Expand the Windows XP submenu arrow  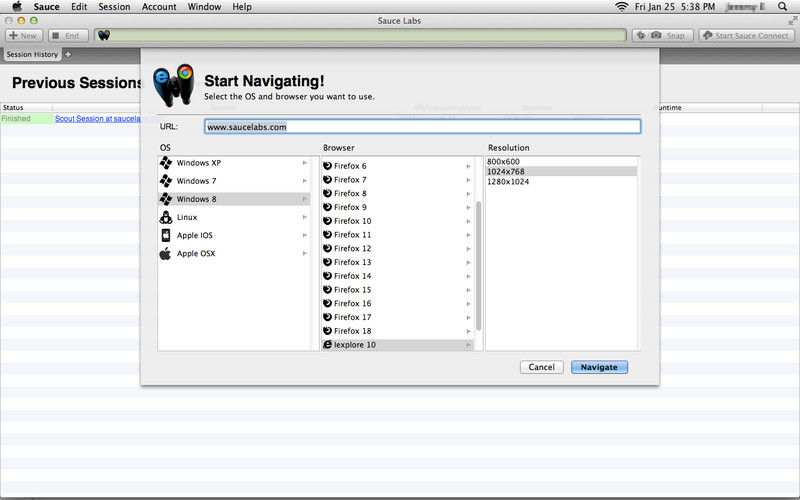tap(305, 163)
